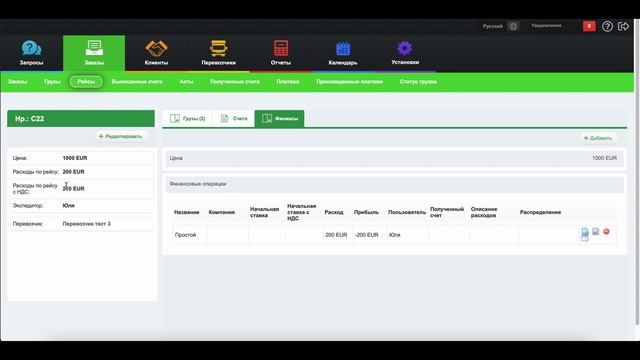Click the Финансовые операции section header
This screenshot has width=640, height=360.
[395, 184]
